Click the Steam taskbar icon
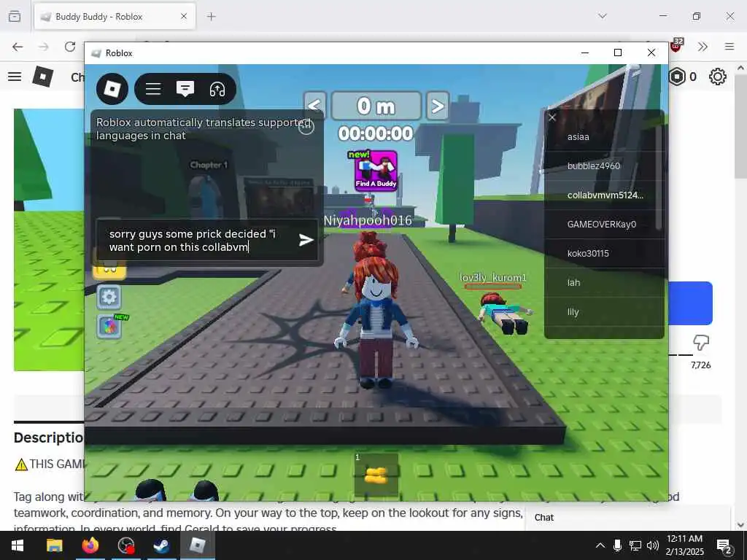Viewport: 747px width, 560px height. (x=161, y=545)
